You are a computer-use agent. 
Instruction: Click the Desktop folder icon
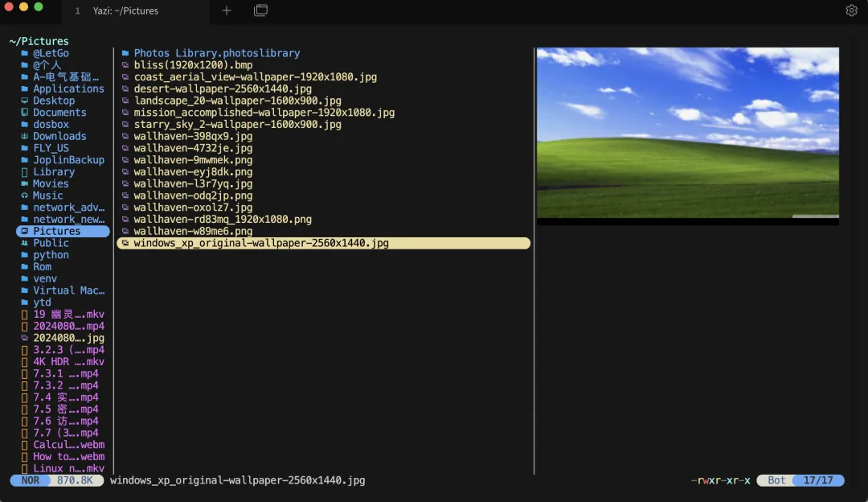pos(24,101)
